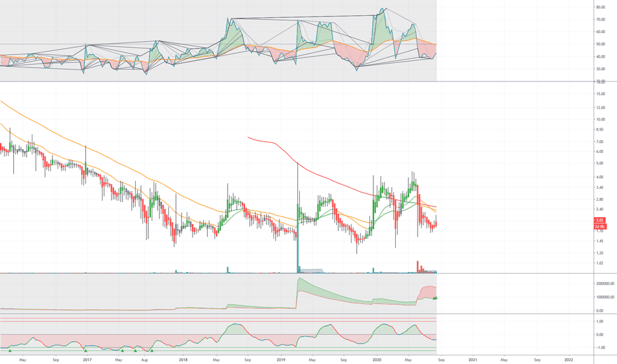Click the 10.00 price axis label
617x364 pixels.
click(x=600, y=119)
